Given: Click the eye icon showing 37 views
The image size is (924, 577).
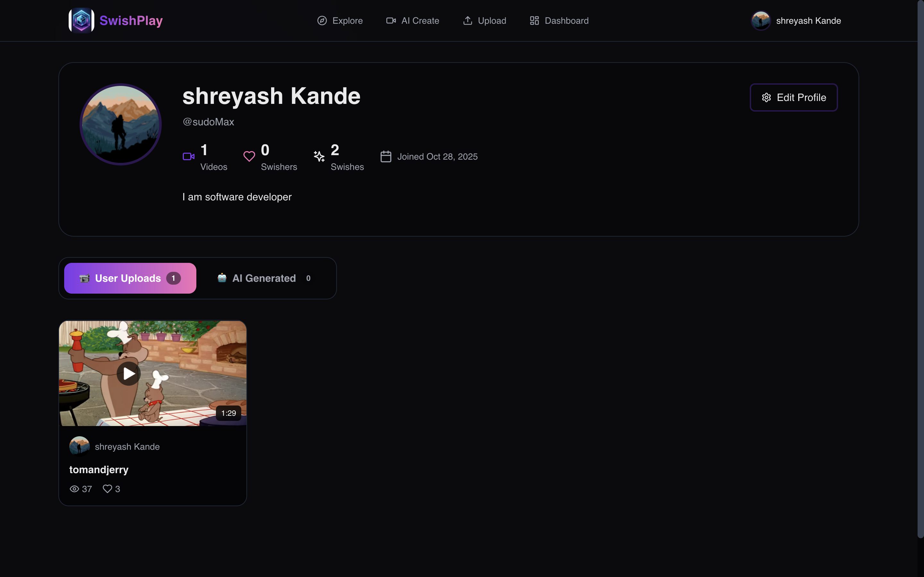Looking at the screenshot, I should (74, 489).
